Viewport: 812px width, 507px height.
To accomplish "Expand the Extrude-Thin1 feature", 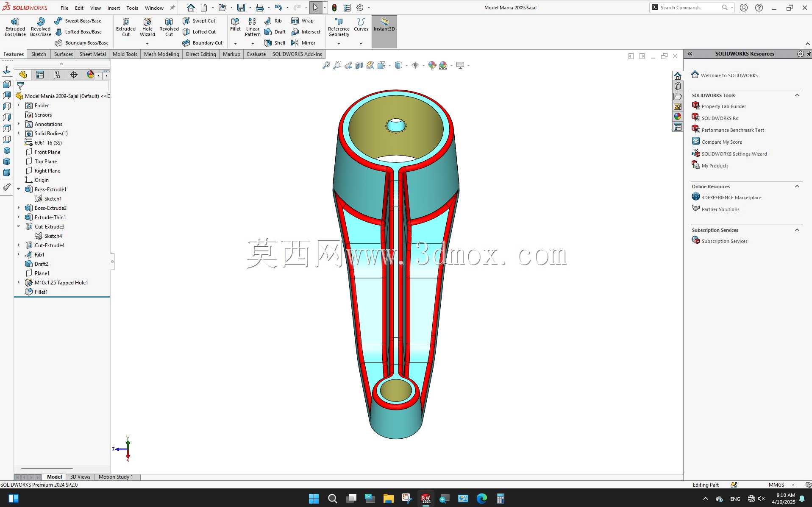I will click(x=19, y=217).
